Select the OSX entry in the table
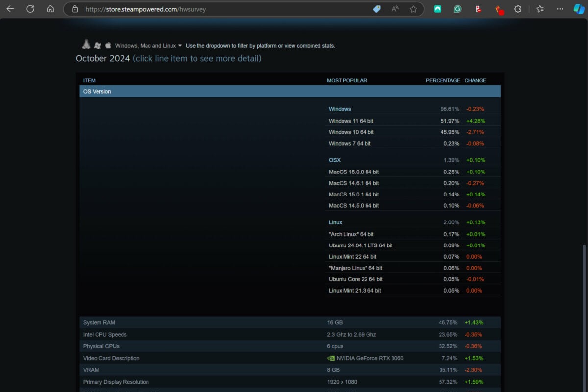Image resolution: width=588 pixels, height=392 pixels. (x=334, y=160)
